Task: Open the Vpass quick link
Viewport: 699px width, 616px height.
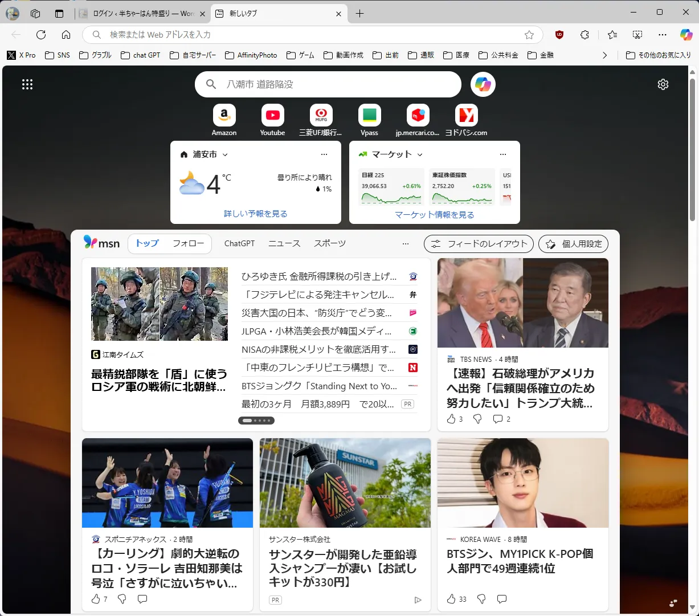Action: [369, 120]
